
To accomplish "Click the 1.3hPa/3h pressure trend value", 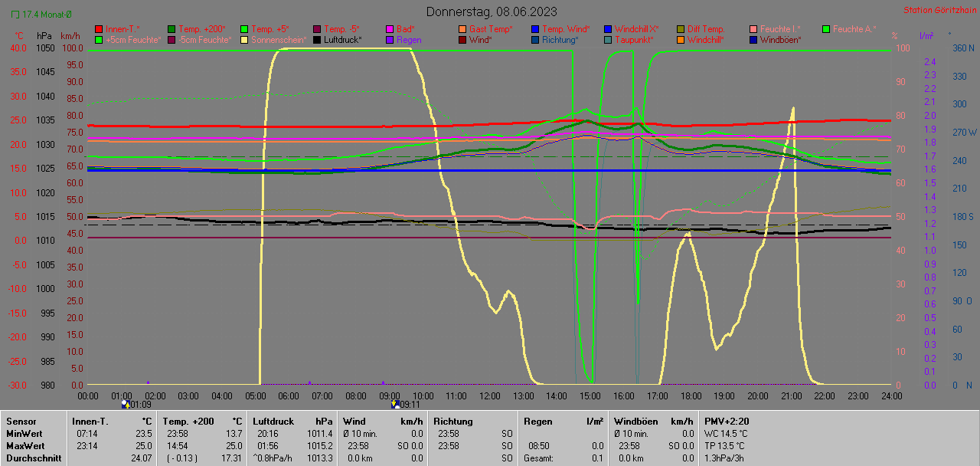I will [x=725, y=458].
